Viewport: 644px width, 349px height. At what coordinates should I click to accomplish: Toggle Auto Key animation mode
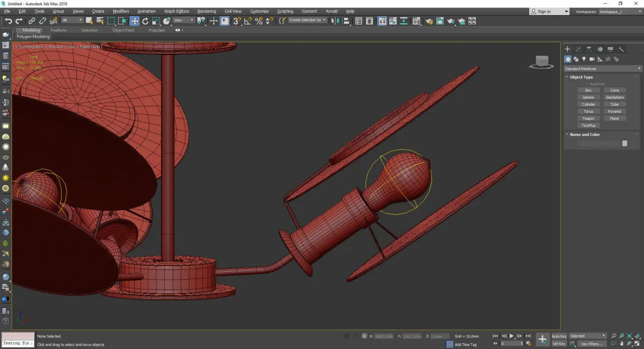(x=559, y=336)
